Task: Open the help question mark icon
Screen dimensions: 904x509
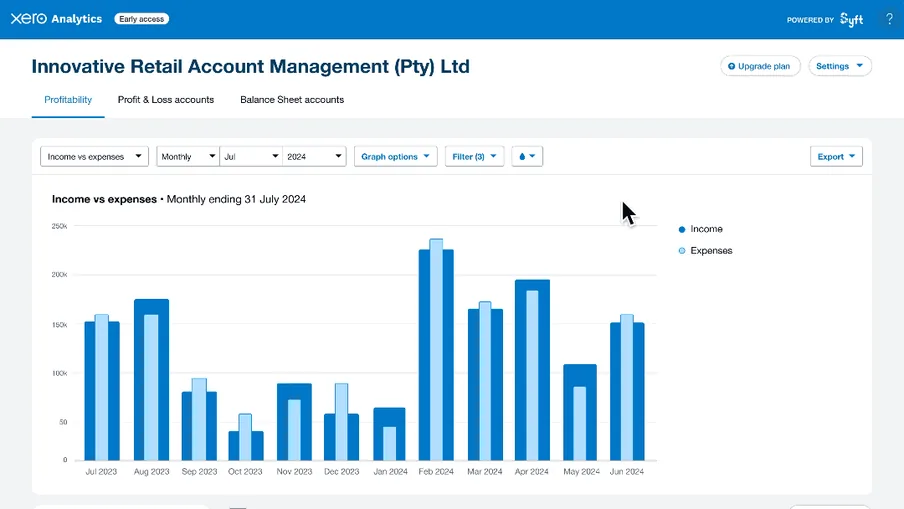Action: pos(889,19)
